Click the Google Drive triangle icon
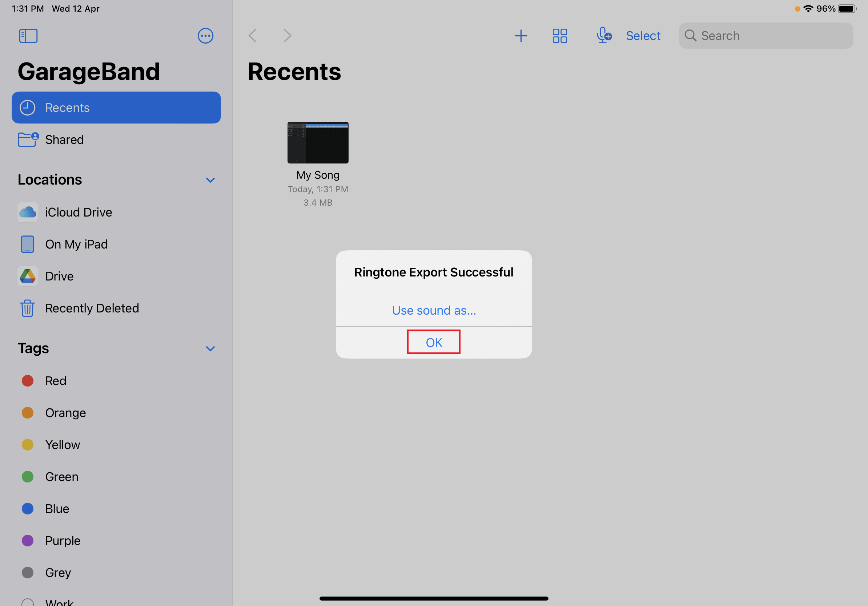This screenshot has width=868, height=606. click(28, 276)
